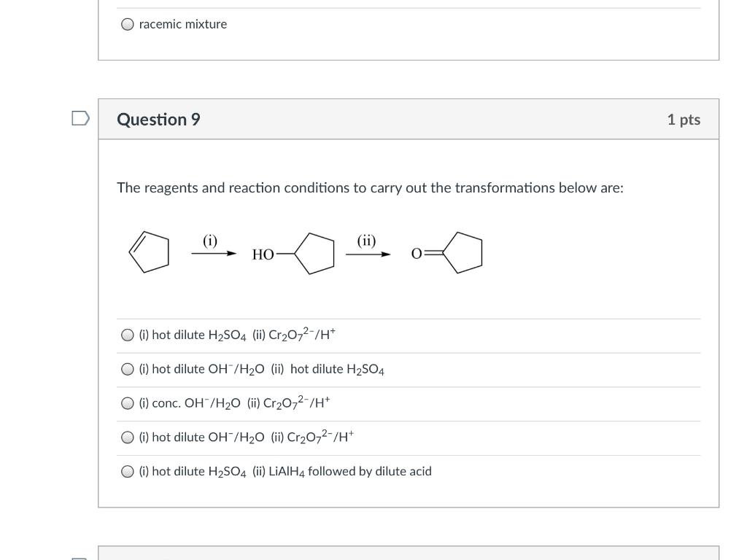The image size is (747, 560).
Task: Flag Question 9 with the bookmark icon
Action: coord(80,118)
